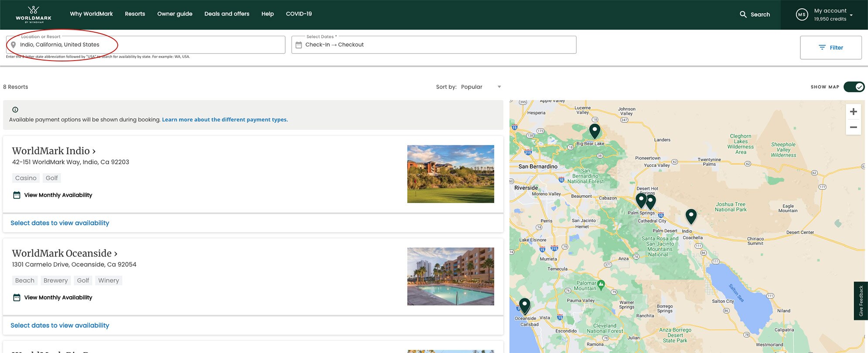The width and height of the screenshot is (868, 353).
Task: Open WorldMark Oceanside pool photo
Action: 451,276
